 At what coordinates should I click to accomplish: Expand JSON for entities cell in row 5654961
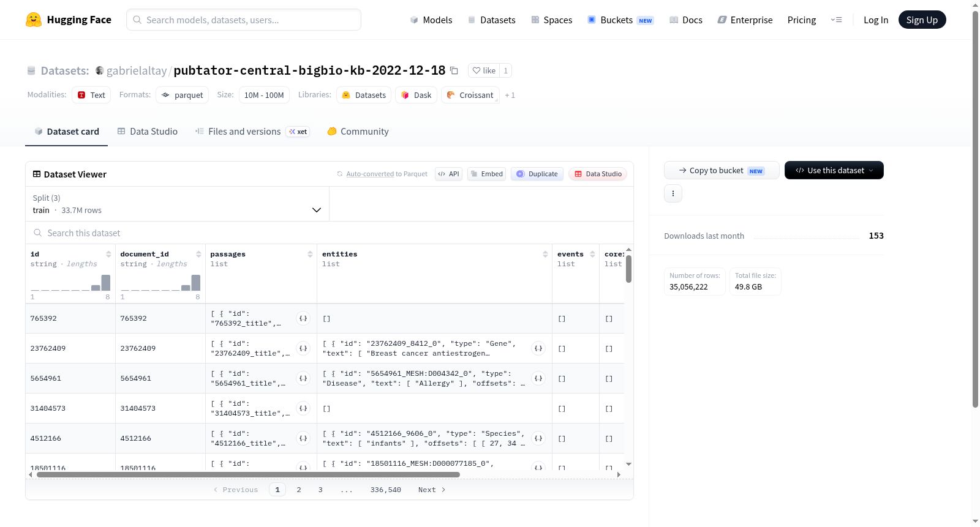pos(538,378)
